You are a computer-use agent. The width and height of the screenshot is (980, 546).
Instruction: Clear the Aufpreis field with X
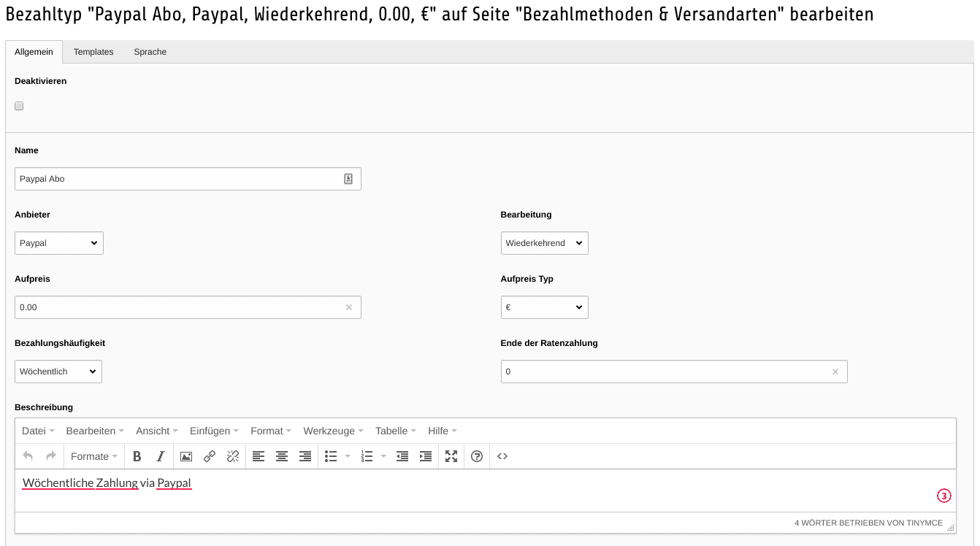point(349,307)
